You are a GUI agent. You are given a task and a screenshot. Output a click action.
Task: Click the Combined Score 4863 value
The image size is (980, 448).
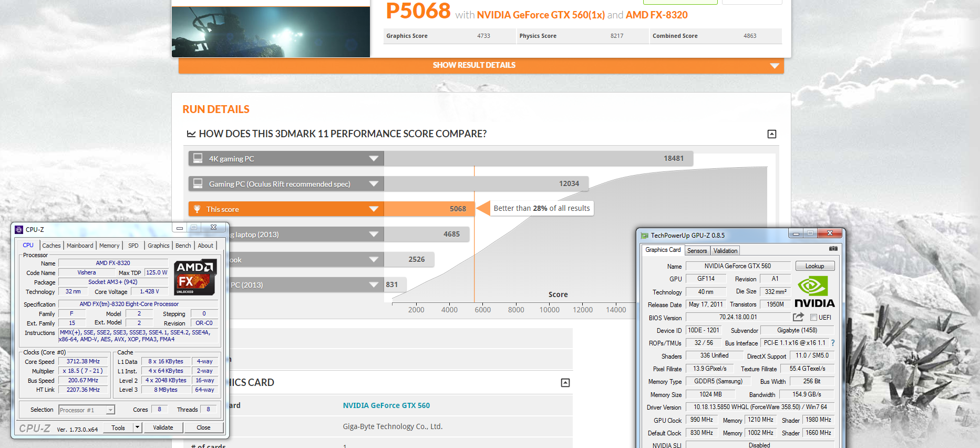click(x=750, y=36)
